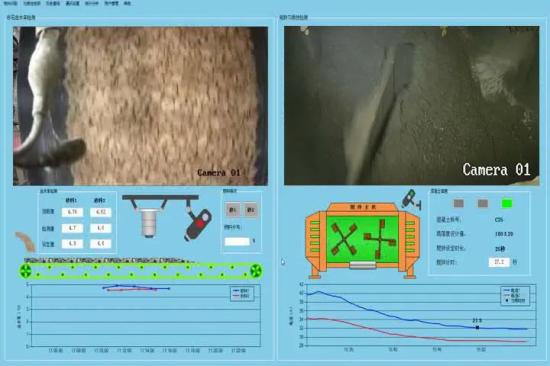Open the fourth item in the top menu bar
This screenshot has width=550, height=366.
point(73,3)
